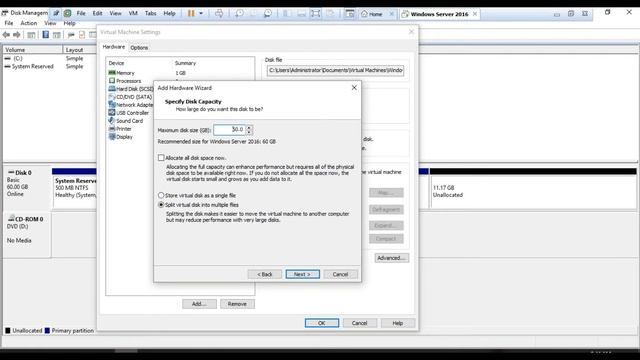
Task: Click the green VMware logo icon
Action: [x=67, y=13]
